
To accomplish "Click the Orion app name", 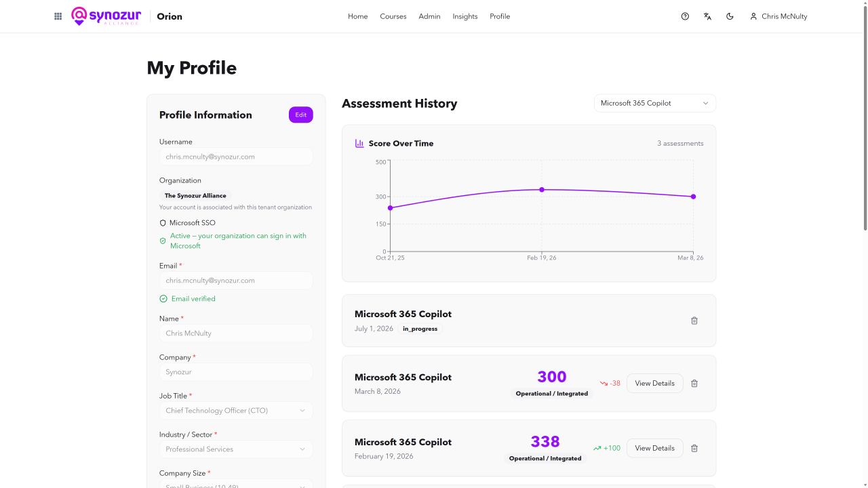I will 170,16.
